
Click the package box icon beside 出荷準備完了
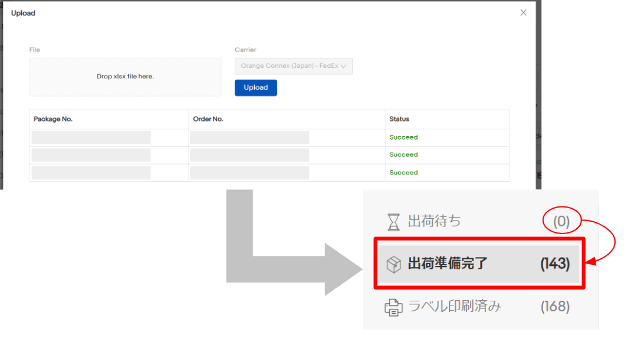[393, 264]
